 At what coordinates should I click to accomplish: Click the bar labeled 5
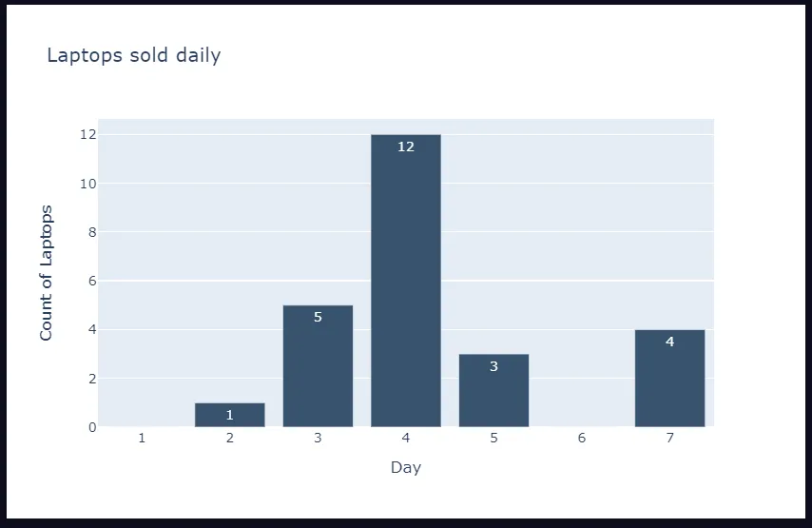pyautogui.click(x=318, y=366)
